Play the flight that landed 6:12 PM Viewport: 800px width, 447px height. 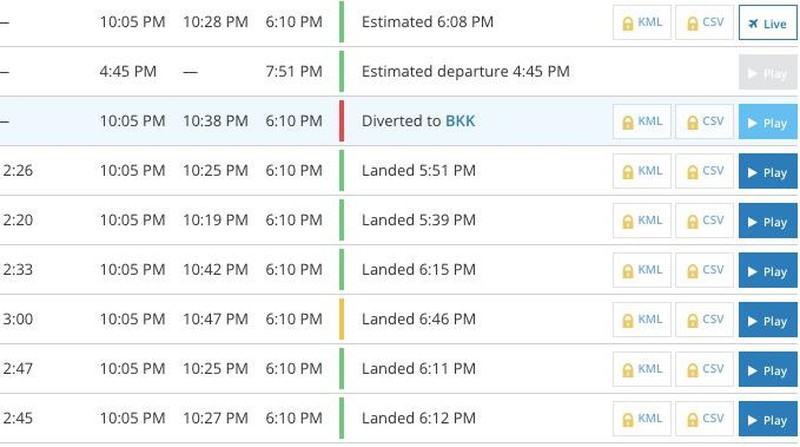coord(768,419)
